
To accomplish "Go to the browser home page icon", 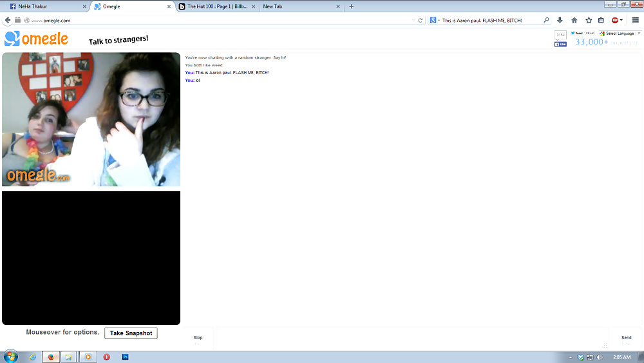I will [x=574, y=20].
